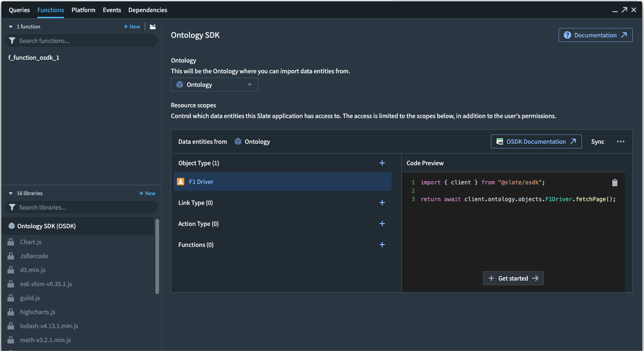
Task: Open the Documentation link button
Action: [595, 35]
